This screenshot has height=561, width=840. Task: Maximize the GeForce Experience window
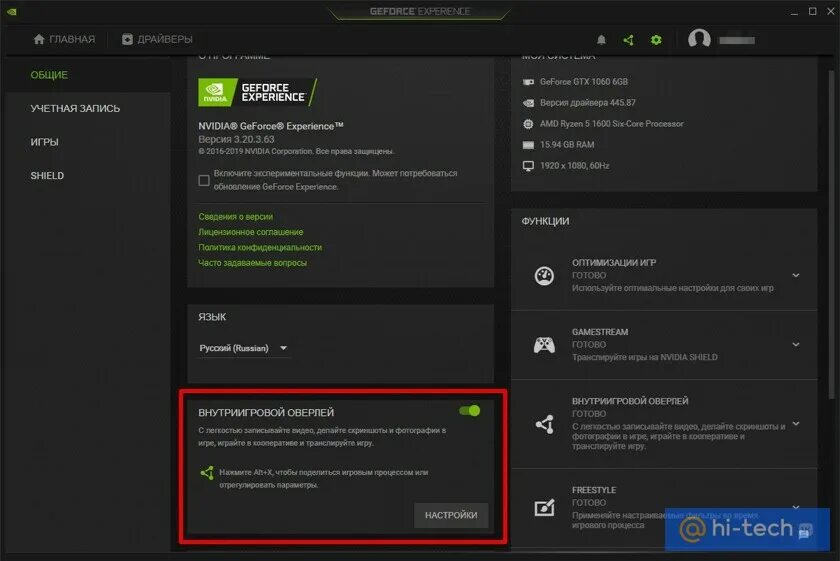pyautogui.click(x=813, y=11)
